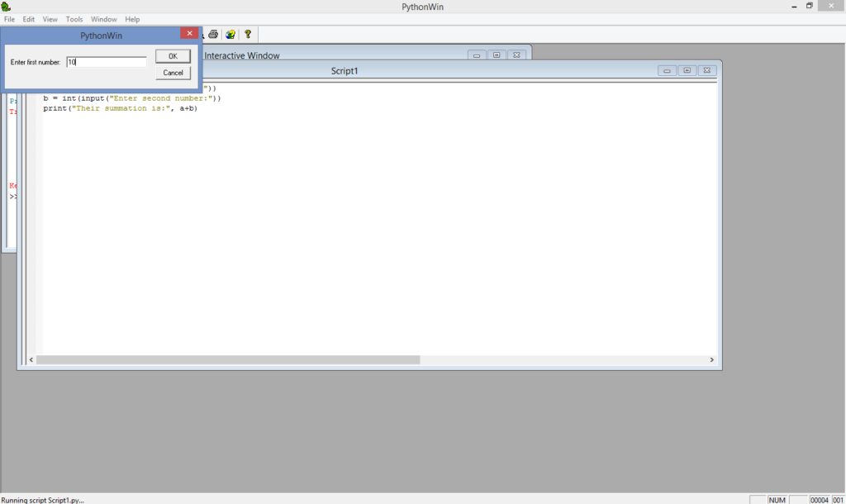Click the 'Enter second number:' code line
846x504 pixels.
coord(132,98)
